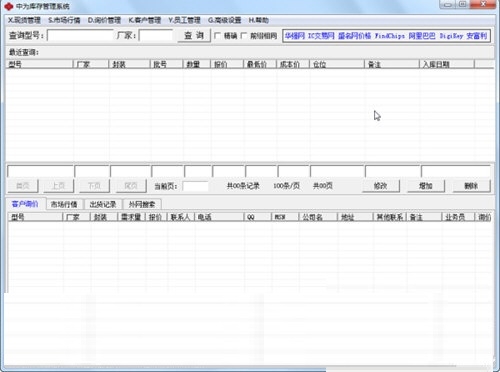This screenshot has height=372, width=500.
Task: Click the 业务员 column header
Action: [458, 217]
